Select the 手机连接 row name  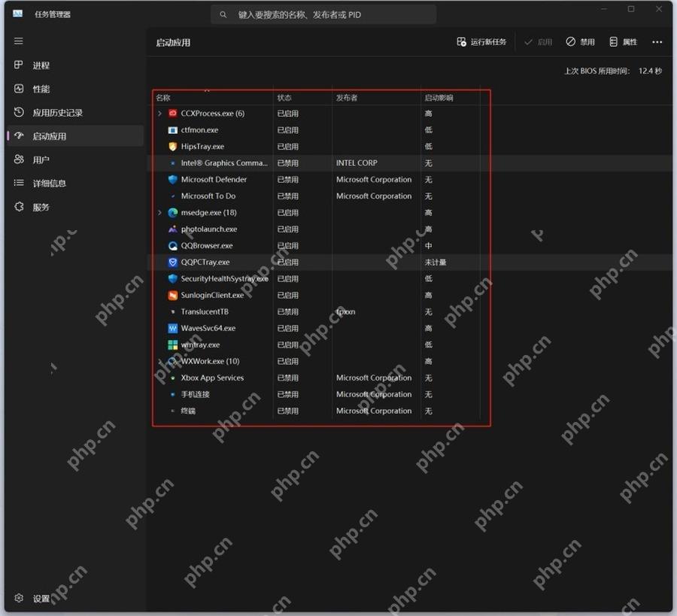click(x=195, y=394)
